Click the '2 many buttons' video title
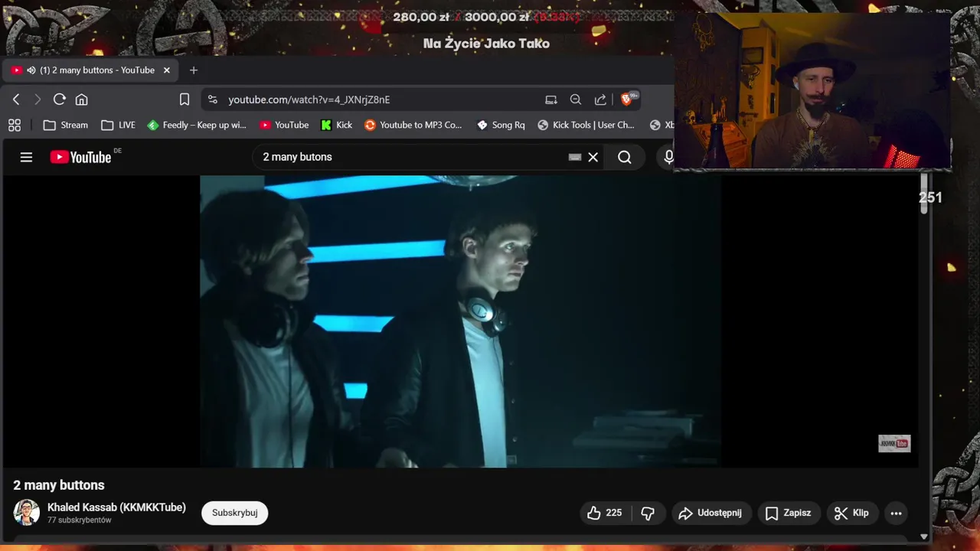The image size is (980, 551). (x=59, y=485)
